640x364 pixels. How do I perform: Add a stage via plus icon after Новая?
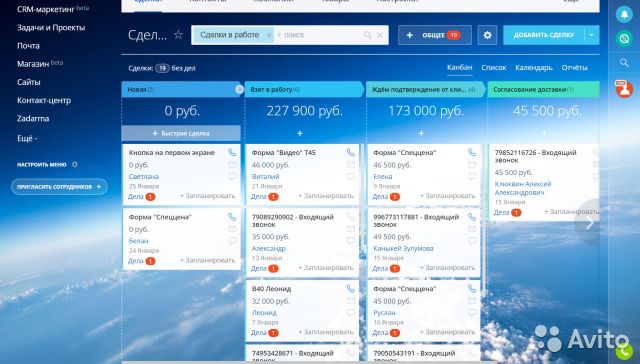point(240,89)
